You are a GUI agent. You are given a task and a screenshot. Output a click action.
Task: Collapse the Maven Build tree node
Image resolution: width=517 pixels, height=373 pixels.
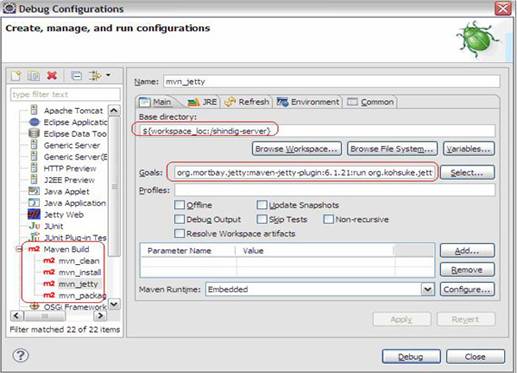pyautogui.click(x=19, y=249)
